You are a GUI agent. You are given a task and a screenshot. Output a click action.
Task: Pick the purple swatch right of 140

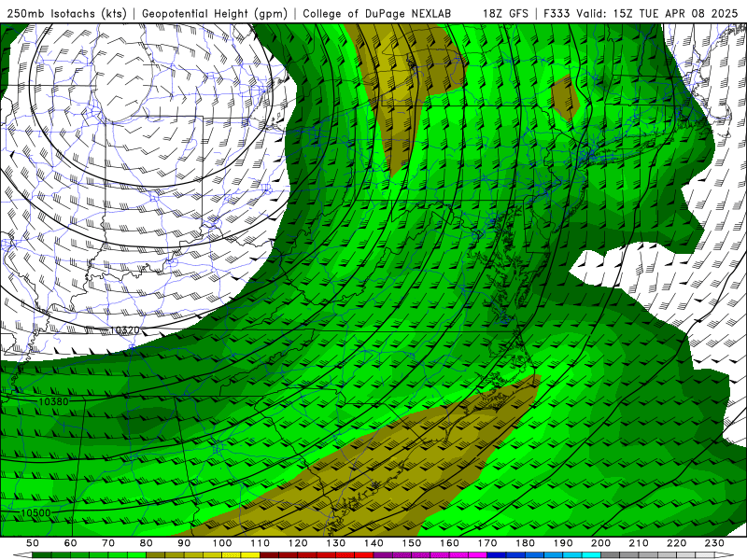pos(383,554)
